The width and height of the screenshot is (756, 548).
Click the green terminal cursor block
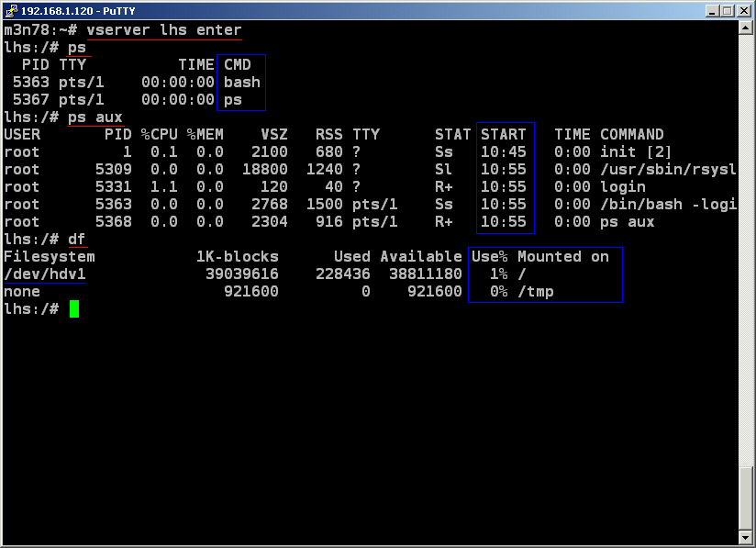73,309
